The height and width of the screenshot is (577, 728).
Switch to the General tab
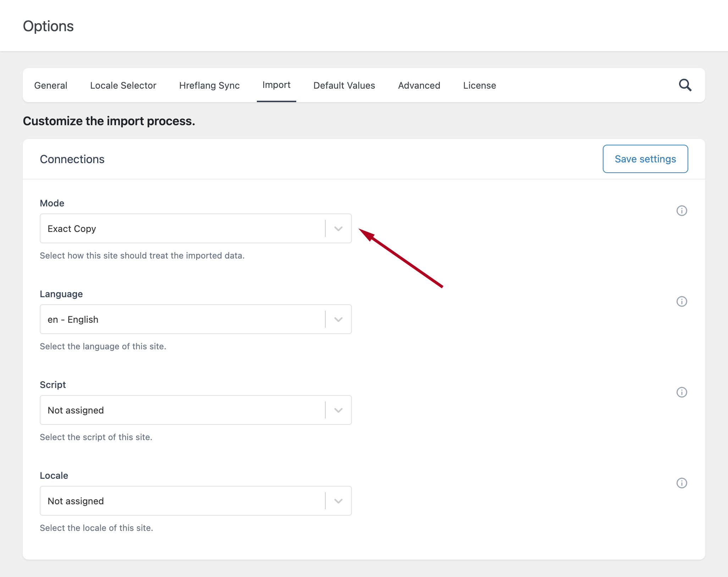click(x=50, y=85)
